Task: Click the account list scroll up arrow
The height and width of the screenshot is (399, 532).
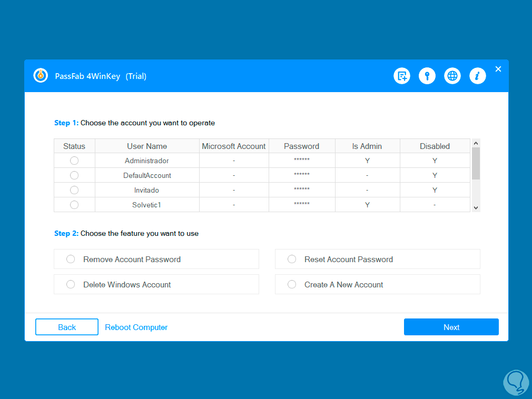Action: 476,143
